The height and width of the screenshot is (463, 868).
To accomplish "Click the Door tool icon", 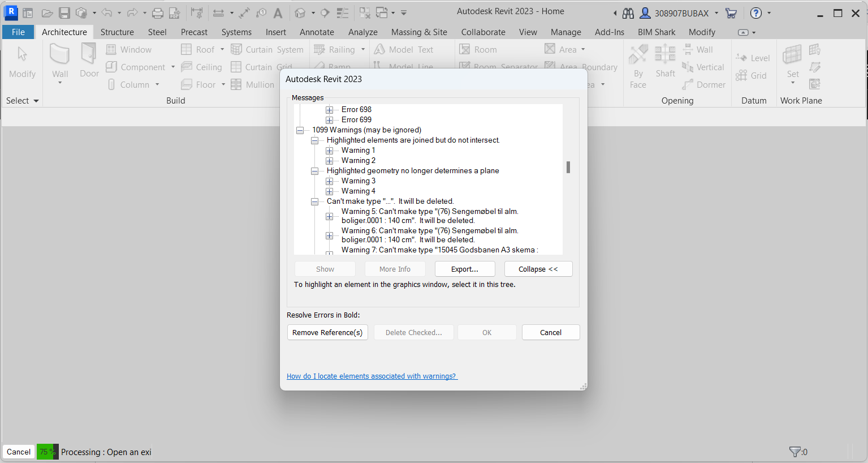I will [89, 61].
